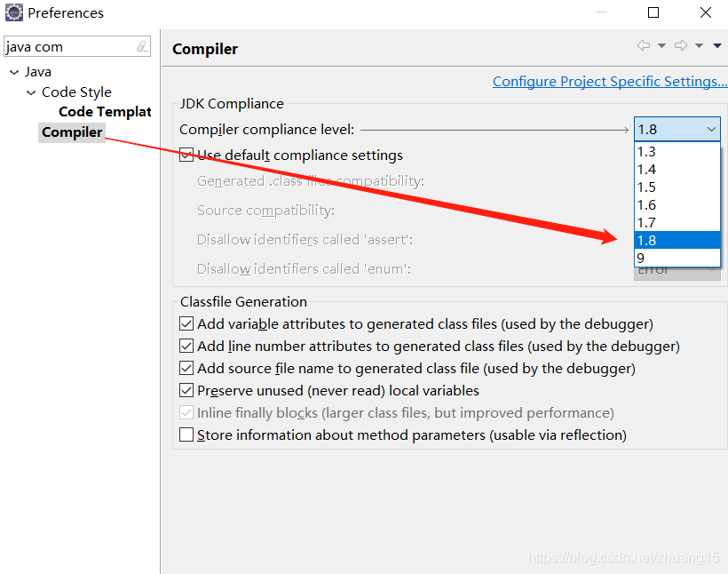Select the Compiler tree item
Viewport: 728px width, 574px height.
pos(72,132)
